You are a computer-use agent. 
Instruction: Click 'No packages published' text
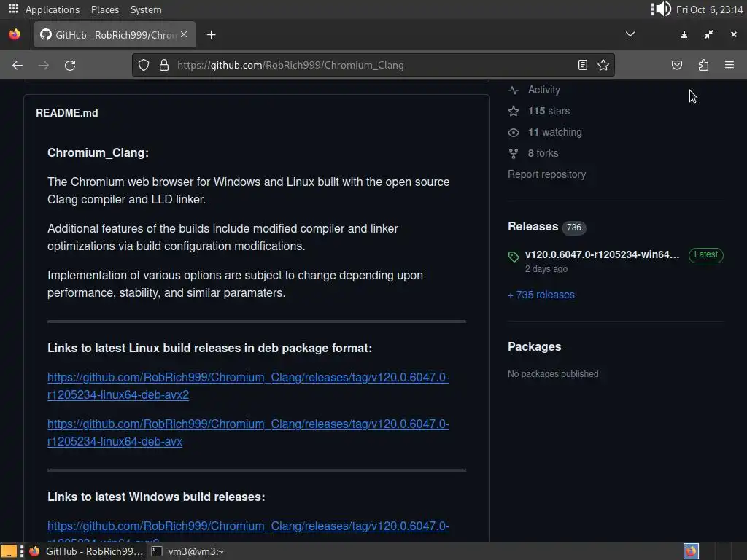(x=553, y=374)
